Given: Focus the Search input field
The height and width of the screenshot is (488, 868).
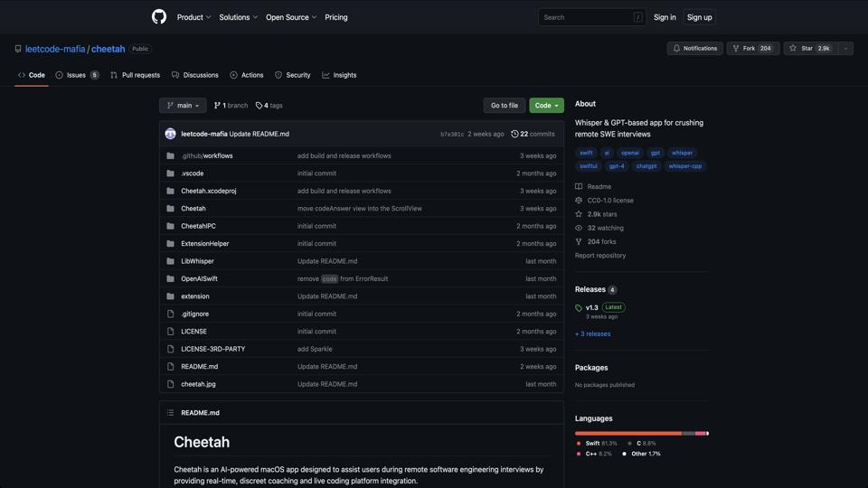Looking at the screenshot, I should pos(586,17).
